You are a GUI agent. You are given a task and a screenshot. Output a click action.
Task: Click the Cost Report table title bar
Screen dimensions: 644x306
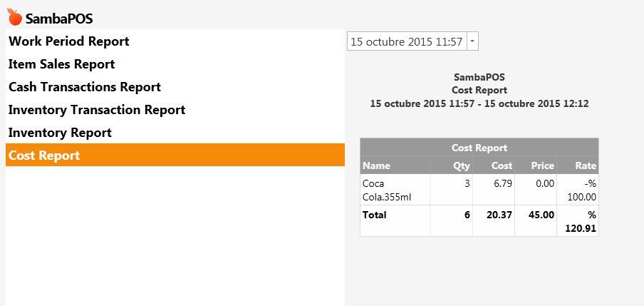click(x=479, y=148)
